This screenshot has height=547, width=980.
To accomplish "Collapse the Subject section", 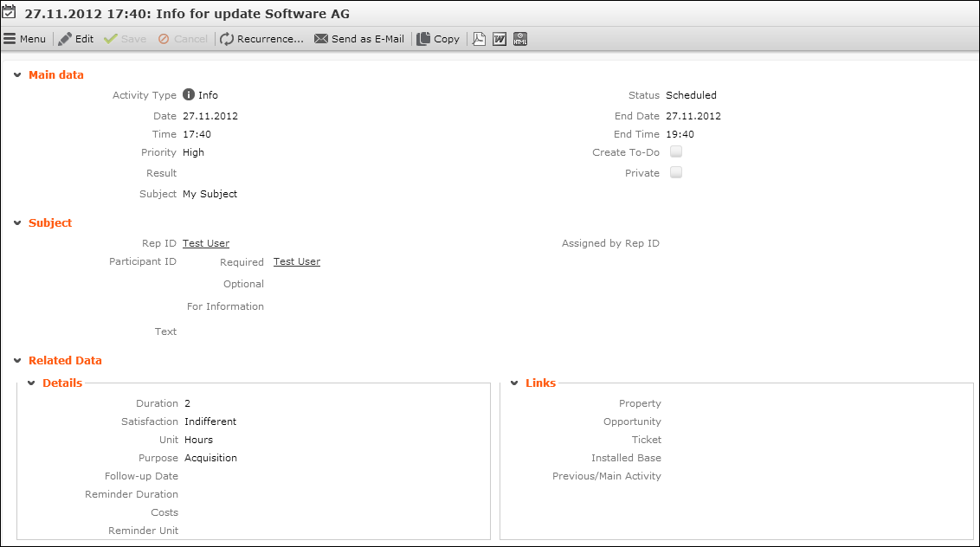I will [17, 223].
